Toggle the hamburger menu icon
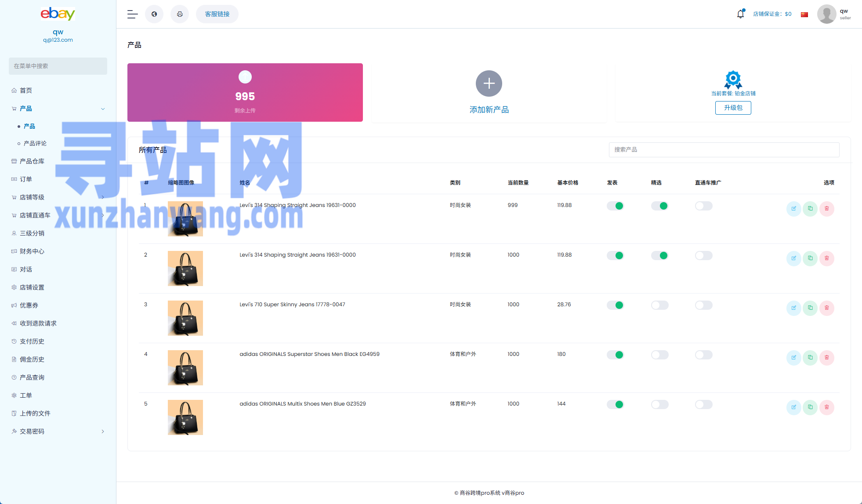The width and height of the screenshot is (862, 504). [132, 14]
